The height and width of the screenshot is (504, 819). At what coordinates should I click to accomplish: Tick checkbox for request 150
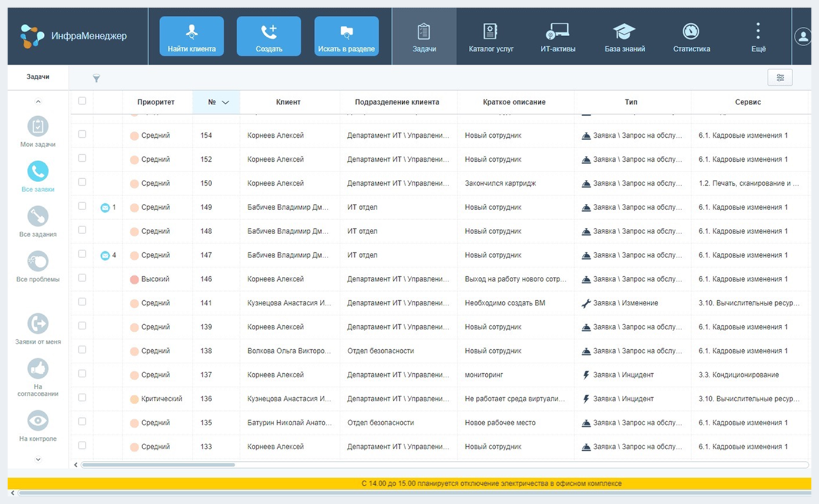click(x=82, y=182)
